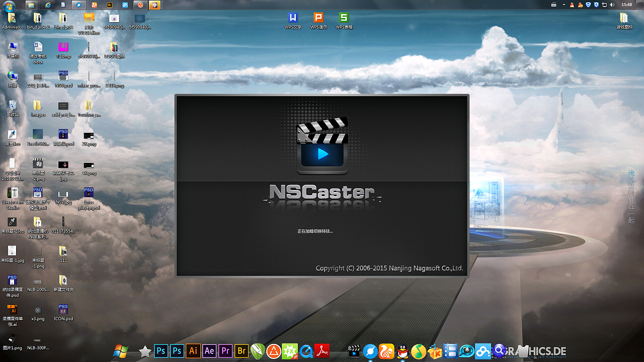The height and width of the screenshot is (362, 644).
Task: Click the star icon in the dock
Action: click(x=145, y=351)
